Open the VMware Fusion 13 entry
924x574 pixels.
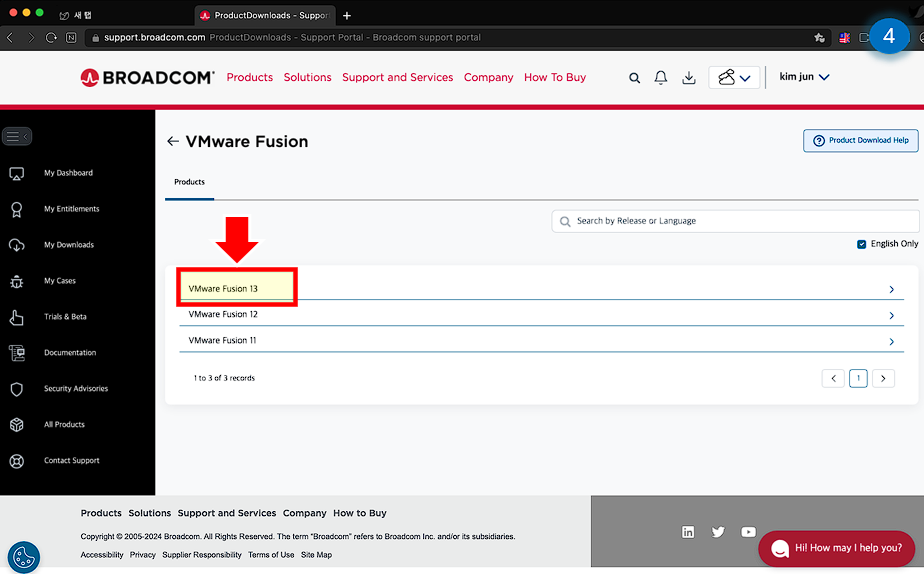click(x=223, y=289)
